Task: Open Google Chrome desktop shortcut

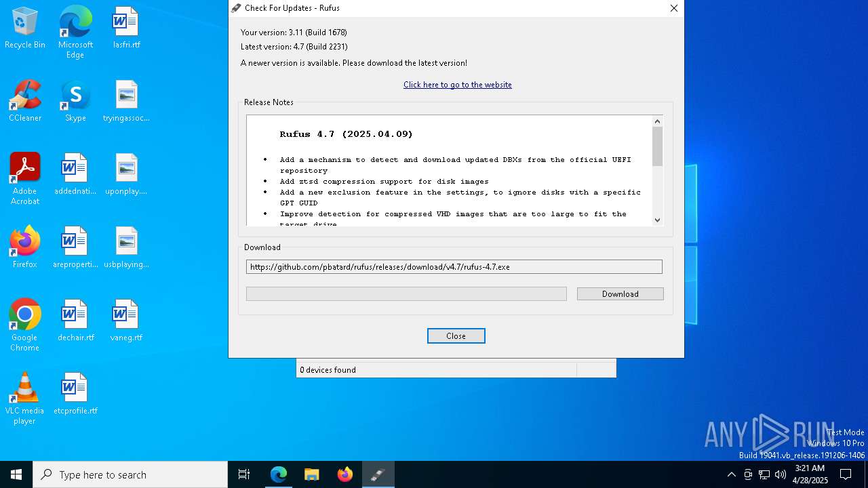Action: (25, 325)
